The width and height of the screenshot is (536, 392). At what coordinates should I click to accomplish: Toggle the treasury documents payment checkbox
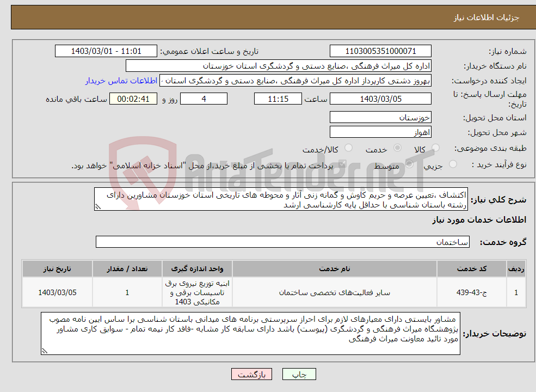pos(342,164)
